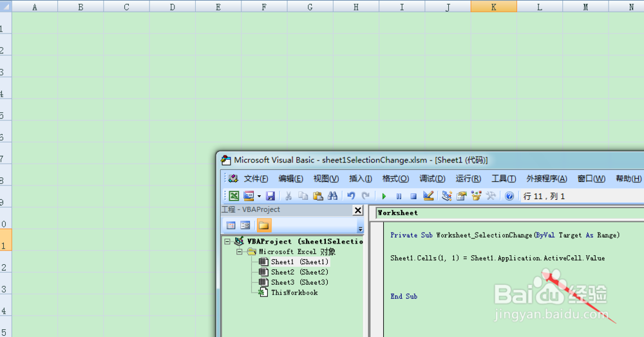Select column B header in Excel
The height and width of the screenshot is (337, 644).
coord(80,6)
